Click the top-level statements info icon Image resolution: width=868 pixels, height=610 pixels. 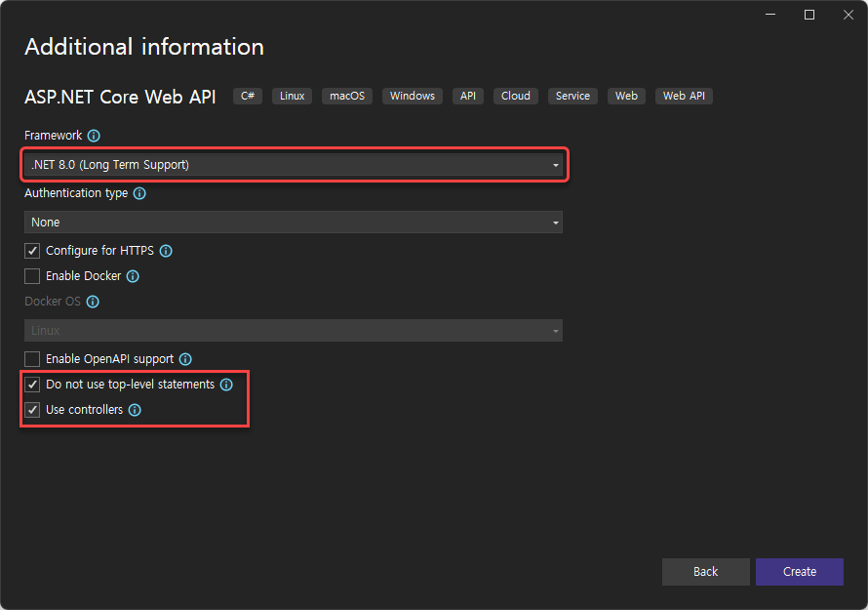tap(226, 385)
